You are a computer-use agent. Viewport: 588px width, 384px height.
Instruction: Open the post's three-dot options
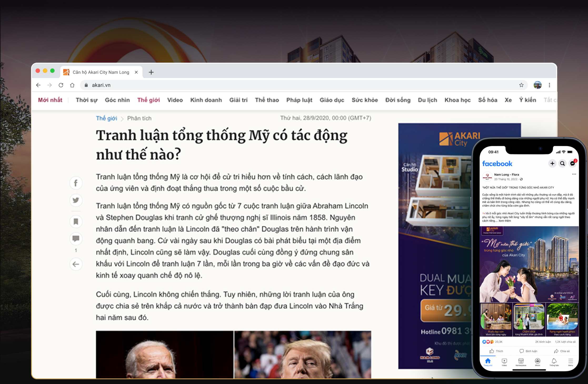[574, 174]
